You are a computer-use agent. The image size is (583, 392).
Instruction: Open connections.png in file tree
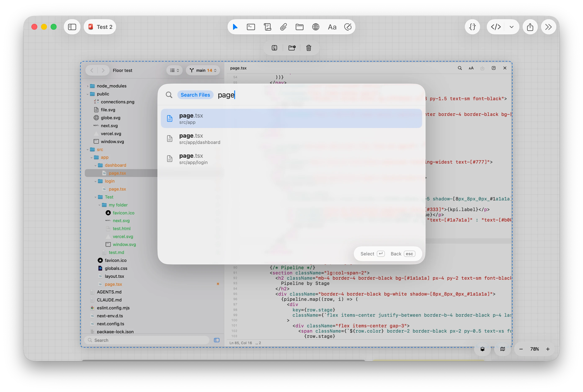click(x=118, y=102)
